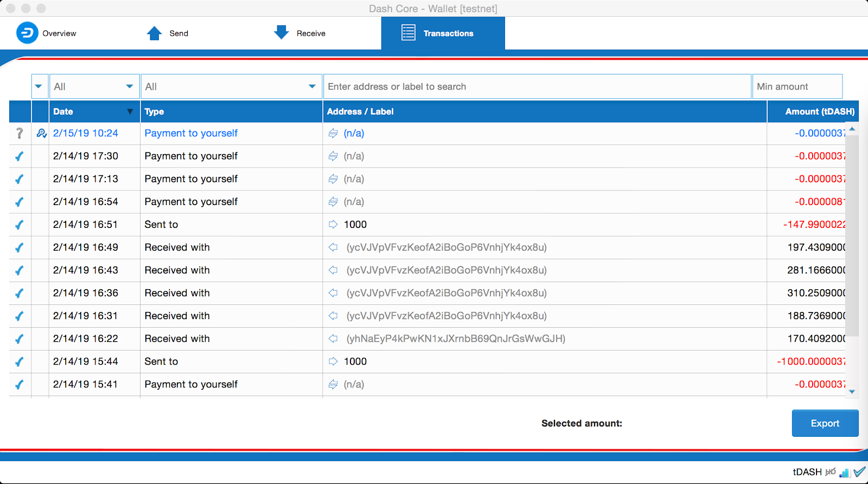Screen dimensions: 868x484
Task: Select amount -1000.0000037
Action: [x=812, y=361]
